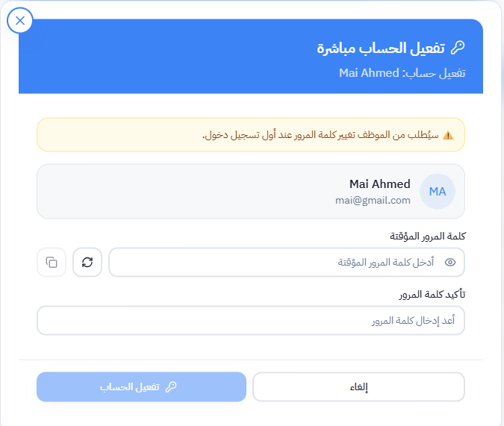Copy the temporary password to clipboard

pos(52,263)
